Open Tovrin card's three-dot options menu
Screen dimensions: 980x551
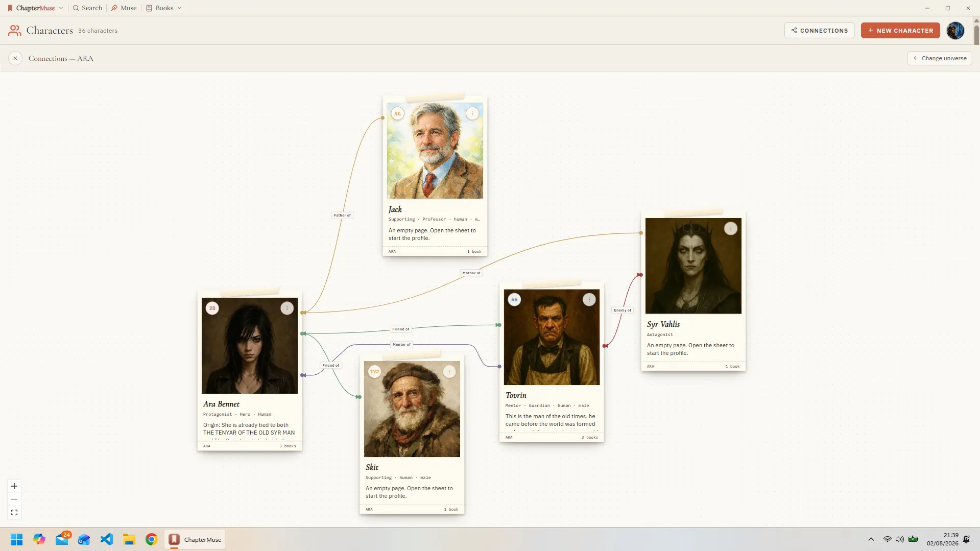[x=589, y=300]
